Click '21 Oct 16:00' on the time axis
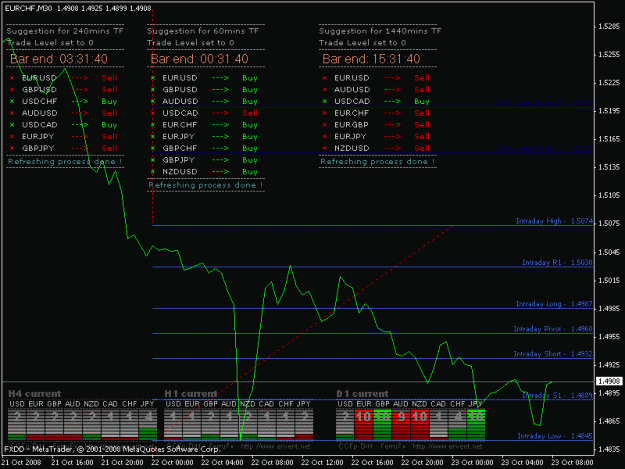The height and width of the screenshot is (469, 625). coord(72,463)
